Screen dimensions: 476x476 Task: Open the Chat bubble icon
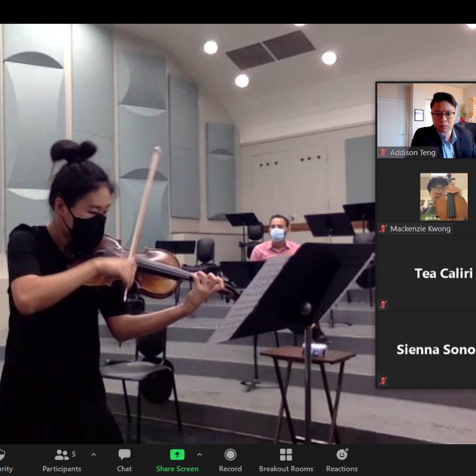point(124,454)
